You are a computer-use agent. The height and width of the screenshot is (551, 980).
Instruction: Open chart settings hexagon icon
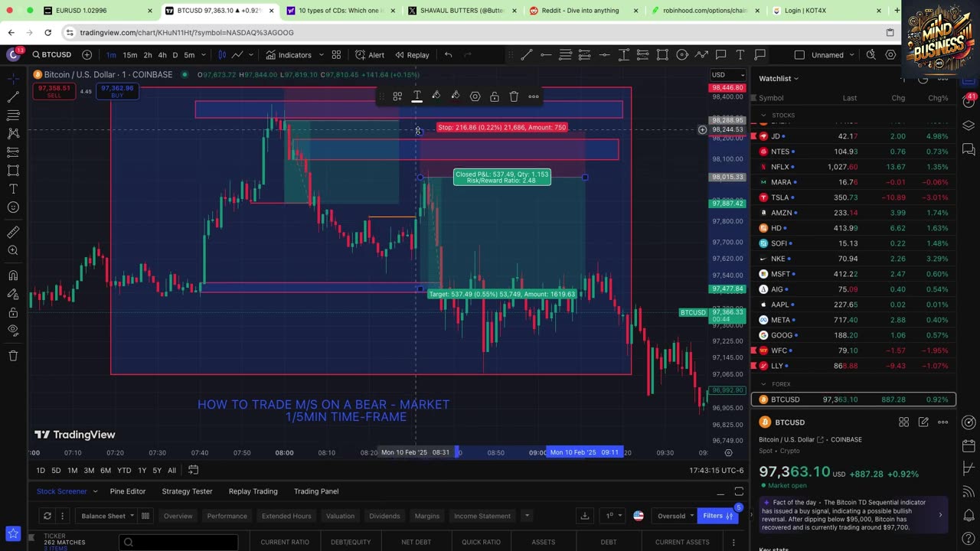[x=890, y=55]
